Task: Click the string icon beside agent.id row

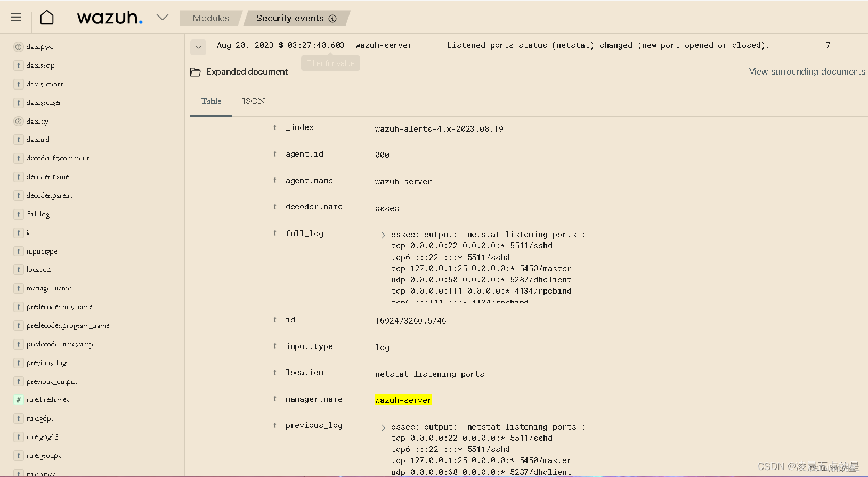Action: [275, 154]
